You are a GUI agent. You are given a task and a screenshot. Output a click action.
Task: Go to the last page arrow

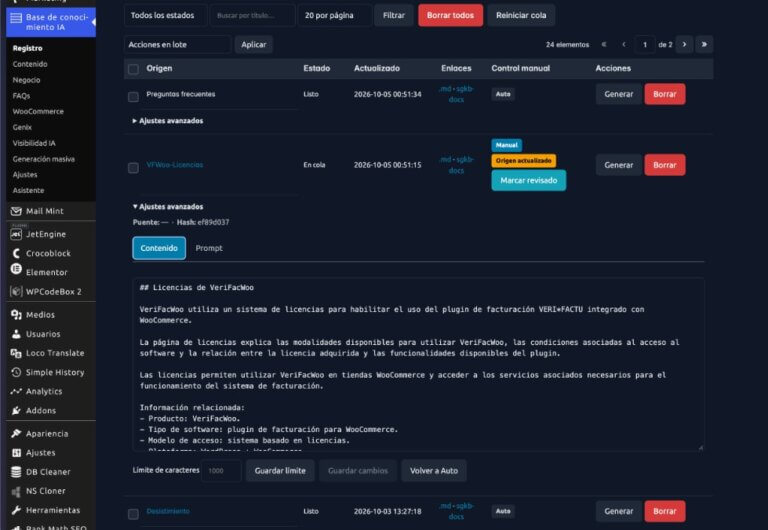point(704,45)
